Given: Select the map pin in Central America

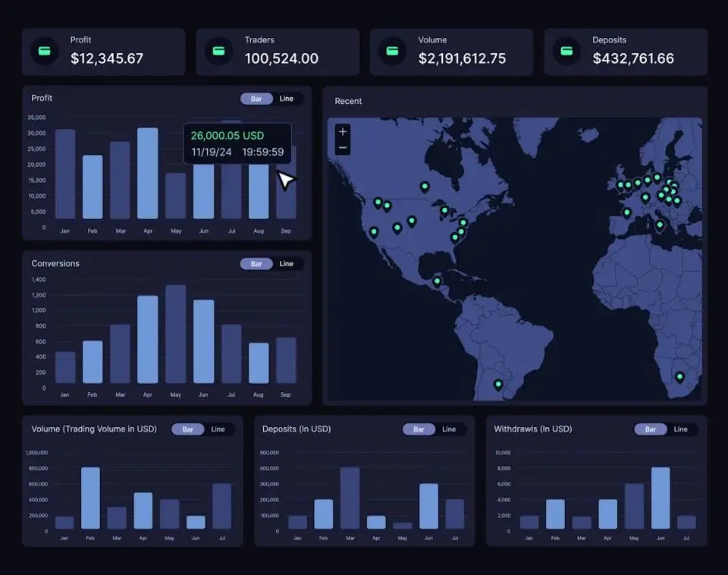Looking at the screenshot, I should click(437, 281).
